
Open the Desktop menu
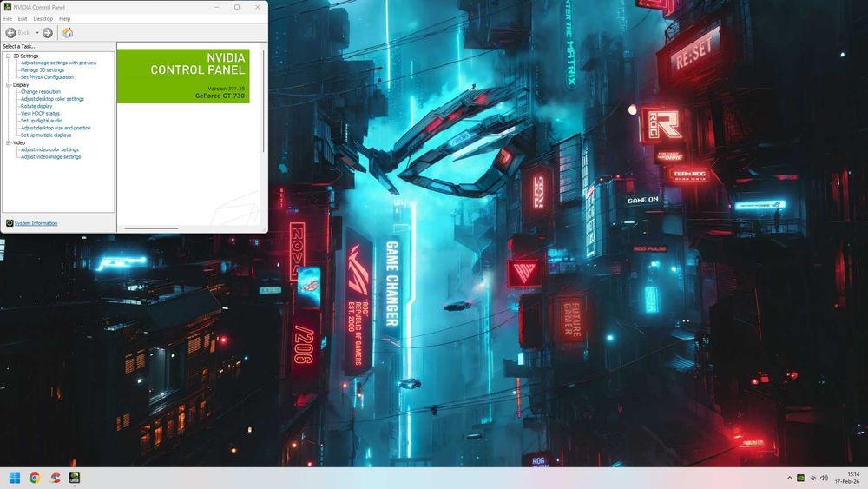[x=43, y=19]
